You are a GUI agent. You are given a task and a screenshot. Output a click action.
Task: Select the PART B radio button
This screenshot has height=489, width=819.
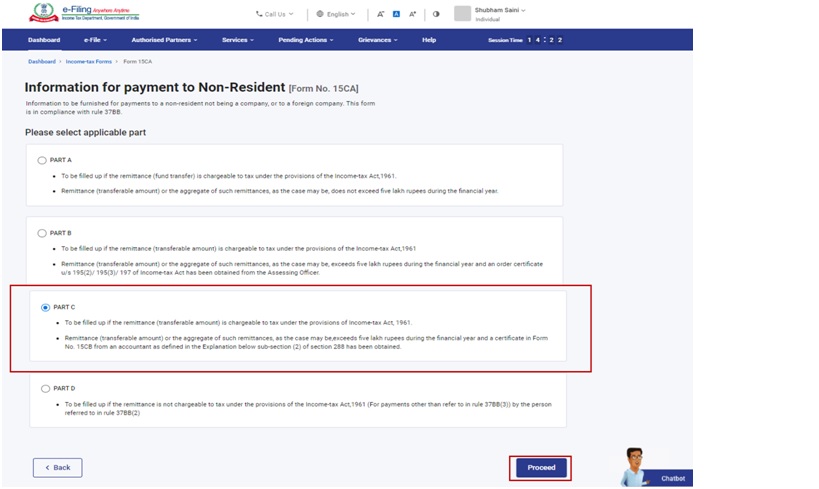pyautogui.click(x=42, y=233)
